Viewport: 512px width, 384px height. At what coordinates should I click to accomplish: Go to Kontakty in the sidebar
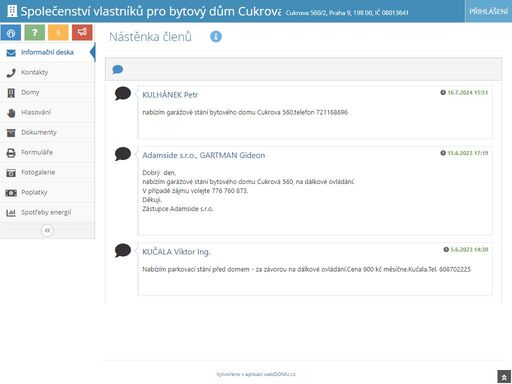47,72
